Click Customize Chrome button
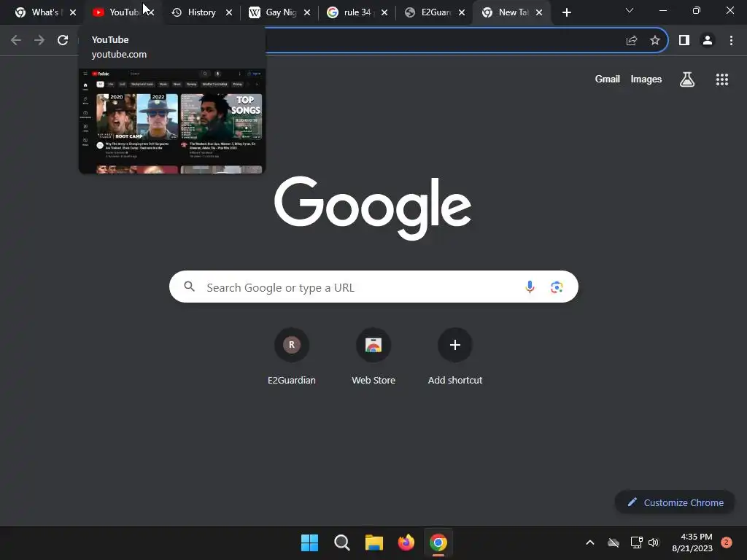Screen dimensions: 747x560 (x=675, y=502)
